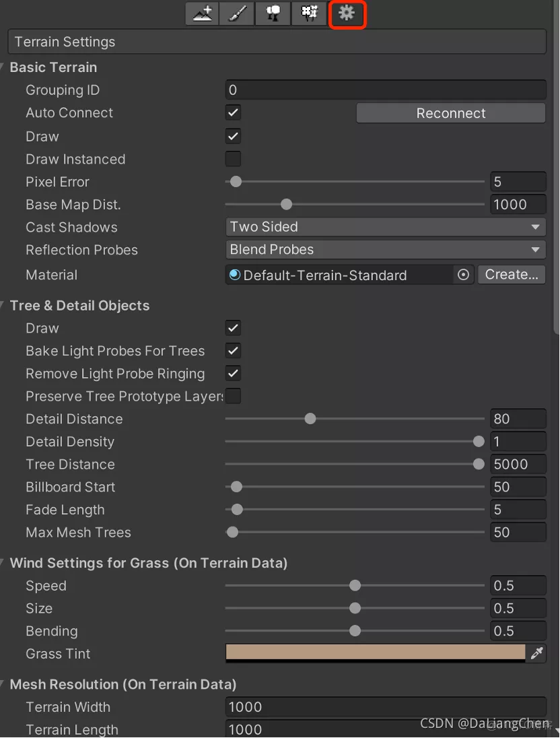
Task: Open the Cast Shadows dropdown
Action: pos(386,227)
